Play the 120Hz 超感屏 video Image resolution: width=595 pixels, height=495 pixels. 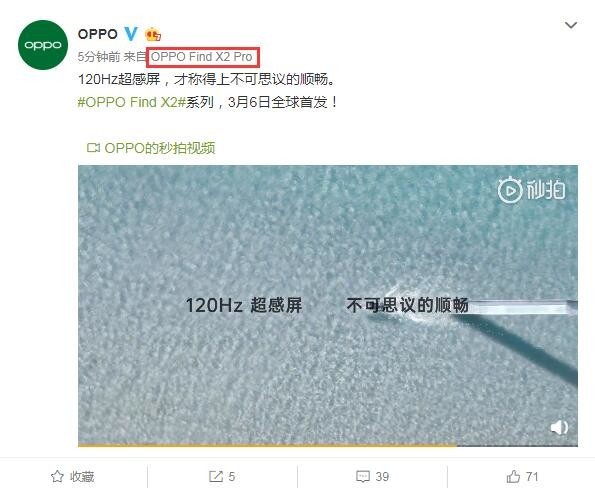pyautogui.click(x=328, y=305)
